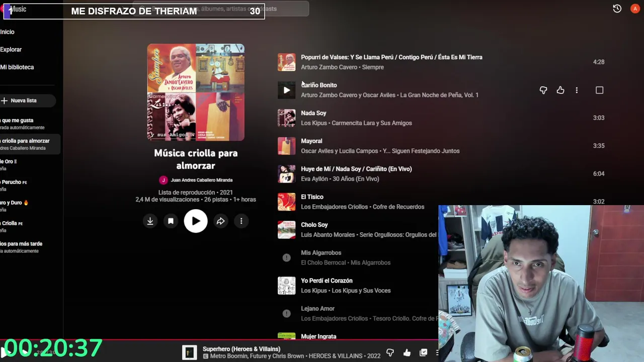This screenshot has width=644, height=362.
Task: Like the Cariño Bonito track
Action: click(x=560, y=90)
